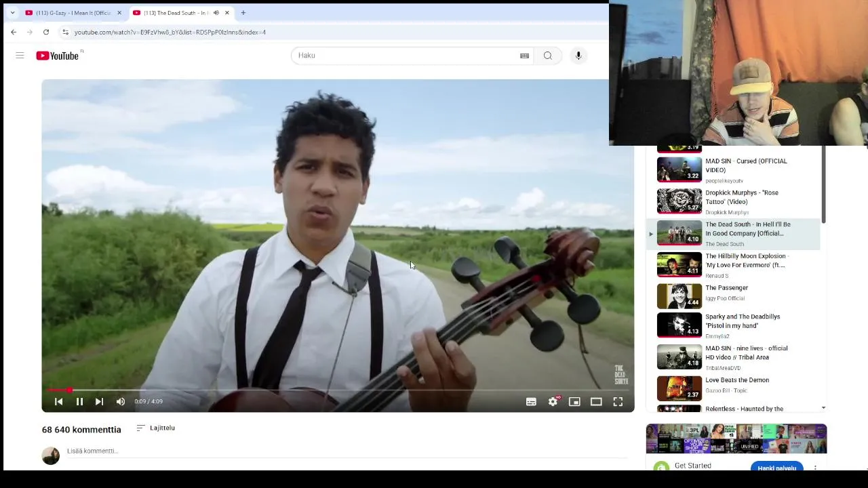
Task: Reload the current page
Action: pyautogui.click(x=46, y=32)
